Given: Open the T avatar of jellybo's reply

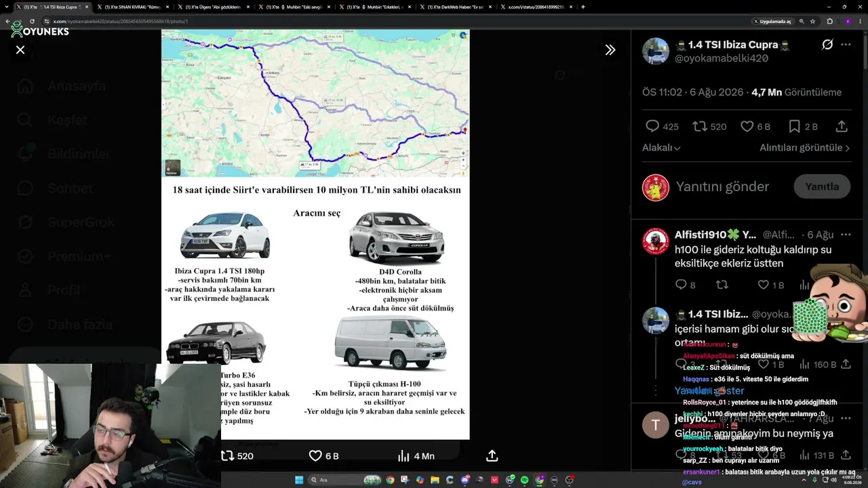Looking at the screenshot, I should point(656,425).
